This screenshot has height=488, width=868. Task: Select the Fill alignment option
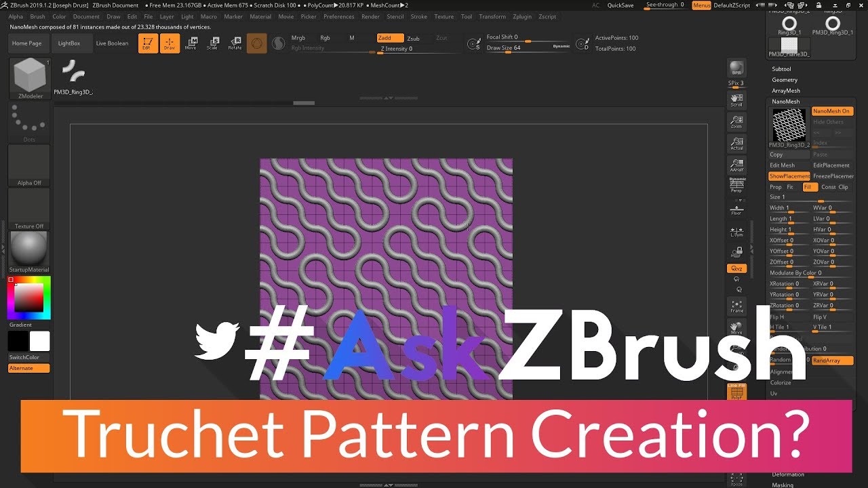(x=809, y=187)
